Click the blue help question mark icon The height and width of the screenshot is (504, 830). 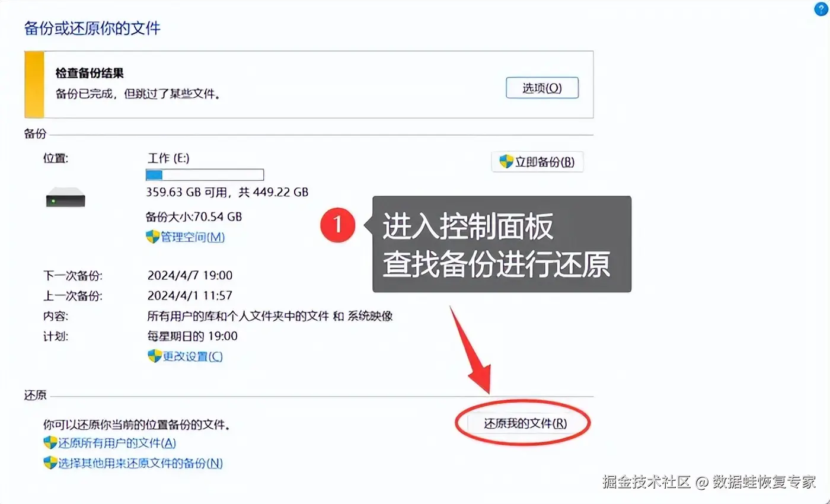(821, 8)
